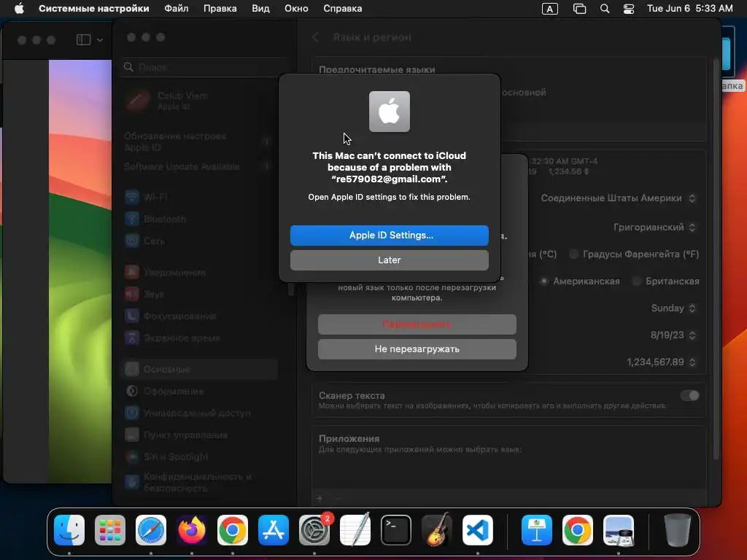747x560 pixels.
Task: Open the Trash in the Dock
Action: (678, 530)
